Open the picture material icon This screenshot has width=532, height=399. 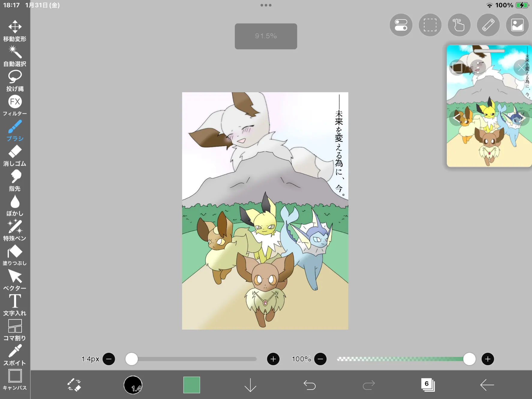(x=517, y=25)
